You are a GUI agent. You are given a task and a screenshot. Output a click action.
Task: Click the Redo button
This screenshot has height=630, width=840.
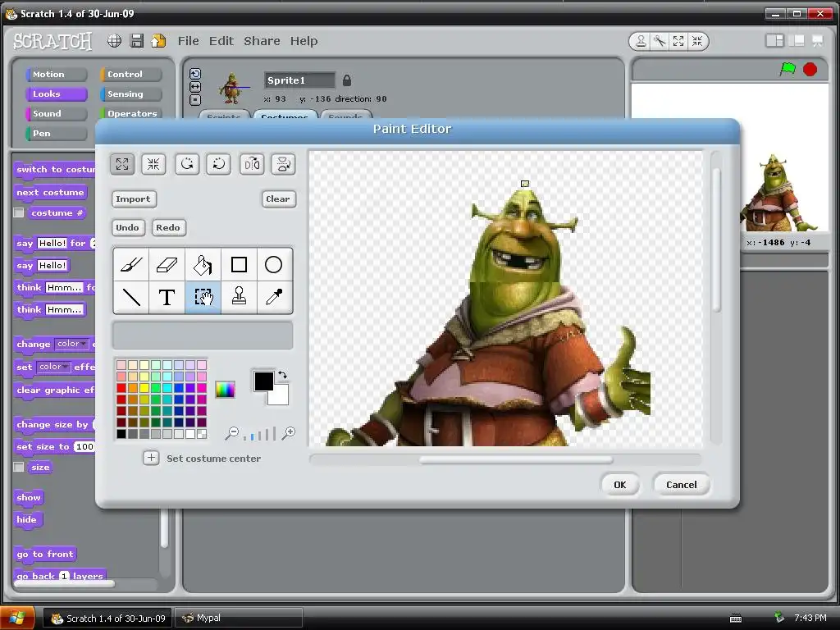coord(167,228)
